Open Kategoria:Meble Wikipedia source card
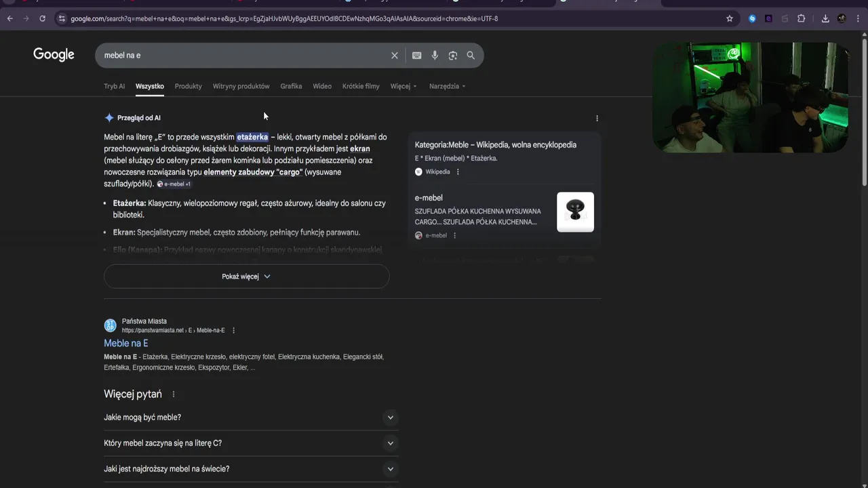The width and height of the screenshot is (868, 488). pyautogui.click(x=496, y=145)
